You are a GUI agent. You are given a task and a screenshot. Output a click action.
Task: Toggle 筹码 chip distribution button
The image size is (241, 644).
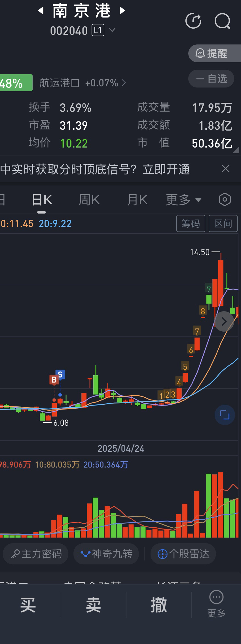tap(191, 223)
